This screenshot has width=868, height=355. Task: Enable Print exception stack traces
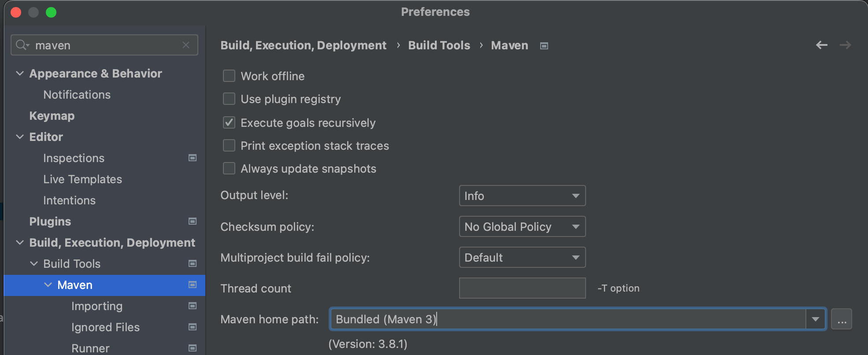point(229,145)
